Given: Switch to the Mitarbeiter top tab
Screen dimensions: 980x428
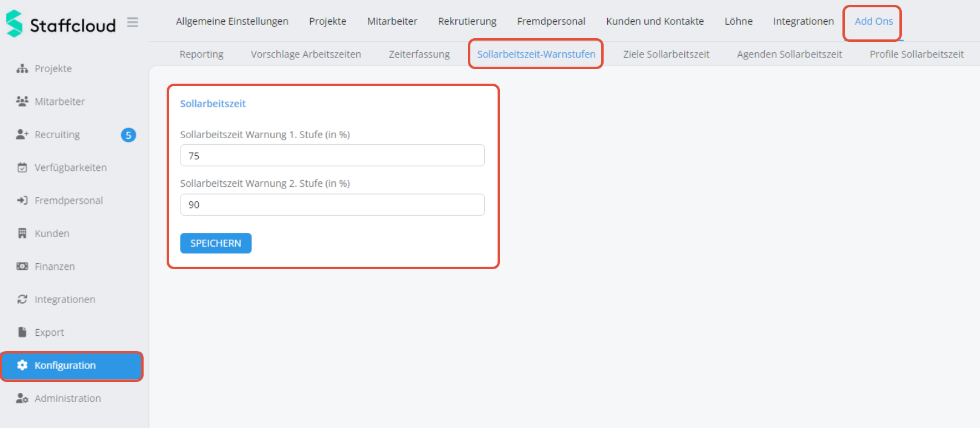Looking at the screenshot, I should pos(392,21).
